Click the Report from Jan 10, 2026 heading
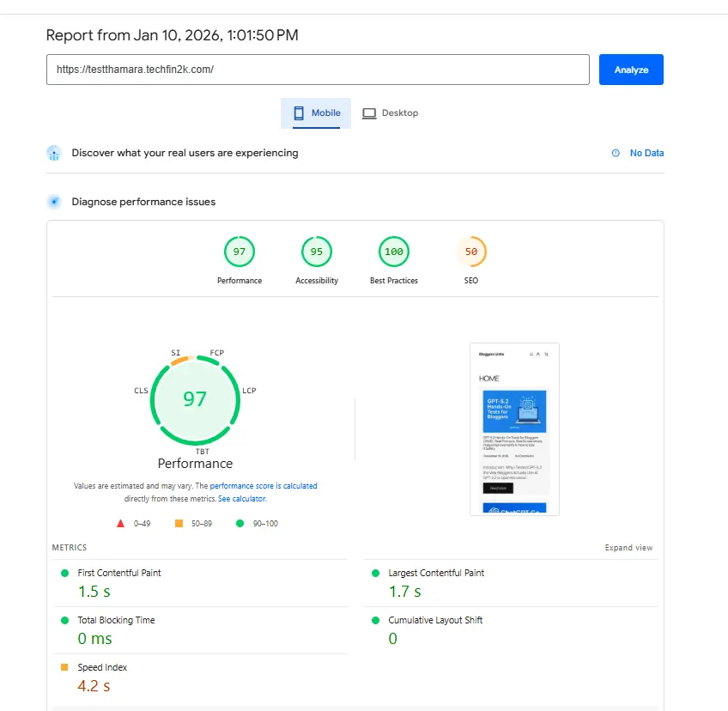Viewport: 728px width, 711px height. click(x=173, y=35)
